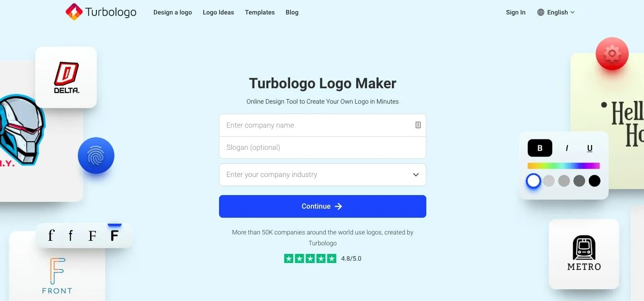Click the green Trustpilot star rating
This screenshot has width=644, height=301.
pyautogui.click(x=310, y=258)
